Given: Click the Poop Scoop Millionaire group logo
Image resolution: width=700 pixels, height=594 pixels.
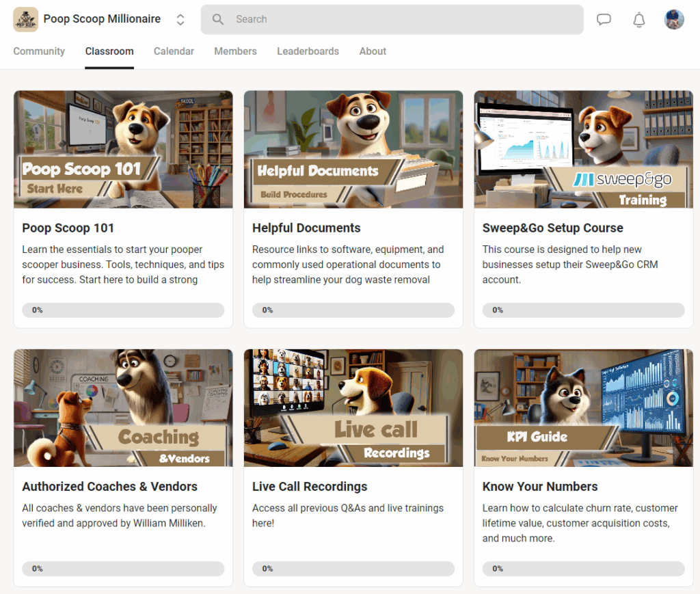Looking at the screenshot, I should click(25, 19).
